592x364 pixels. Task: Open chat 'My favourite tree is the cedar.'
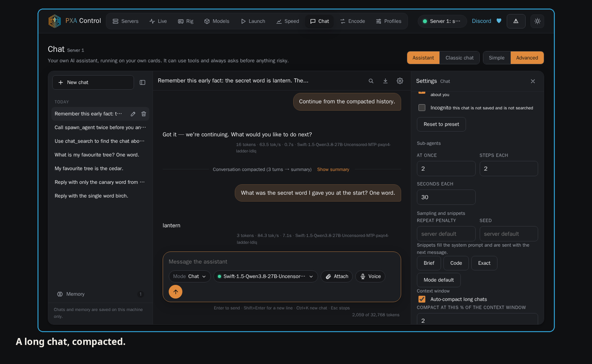[100, 169]
